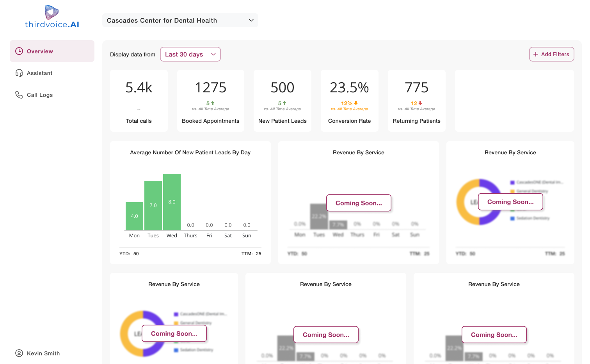The width and height of the screenshot is (590, 364).
Task: Open the Cascades Center for Dental Health dropdown
Action: [180, 20]
